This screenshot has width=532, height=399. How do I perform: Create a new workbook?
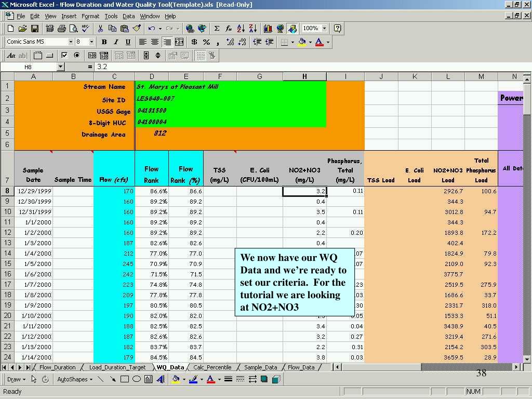[x=10, y=29]
